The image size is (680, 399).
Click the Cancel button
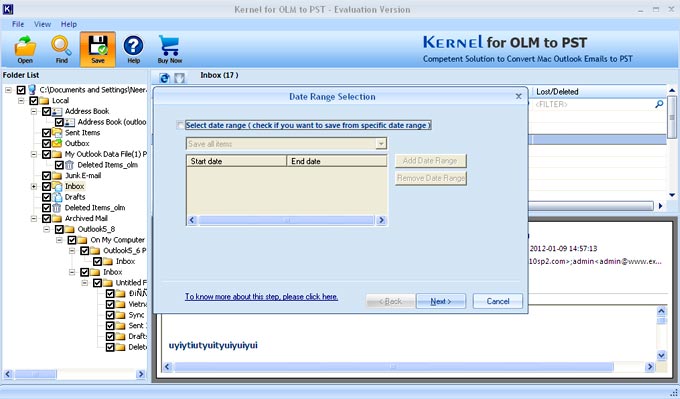pyautogui.click(x=498, y=301)
